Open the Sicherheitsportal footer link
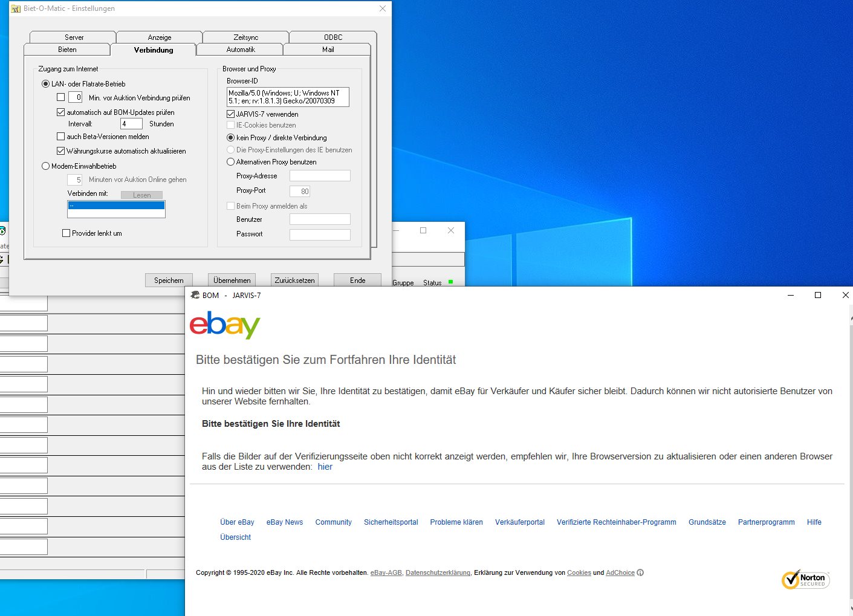 pyautogui.click(x=391, y=522)
